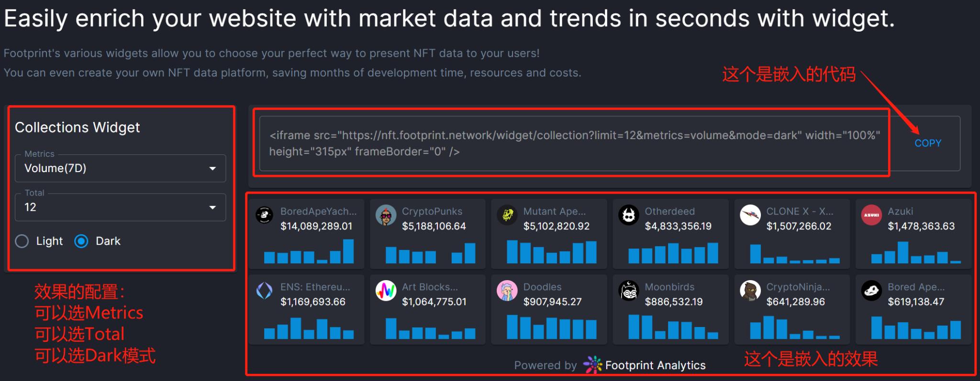Viewport: 980px width, 381px height.
Task: Click the CryptoPunks avatar icon
Action: [x=386, y=215]
